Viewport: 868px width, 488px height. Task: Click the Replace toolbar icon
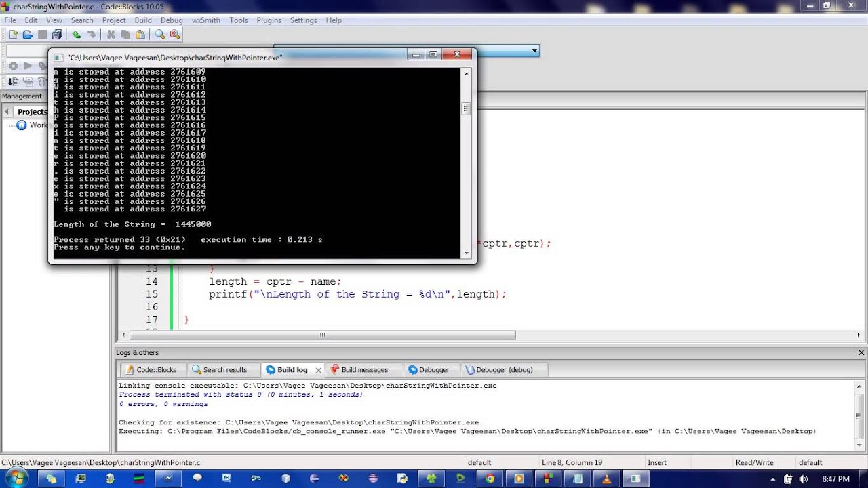(x=174, y=34)
